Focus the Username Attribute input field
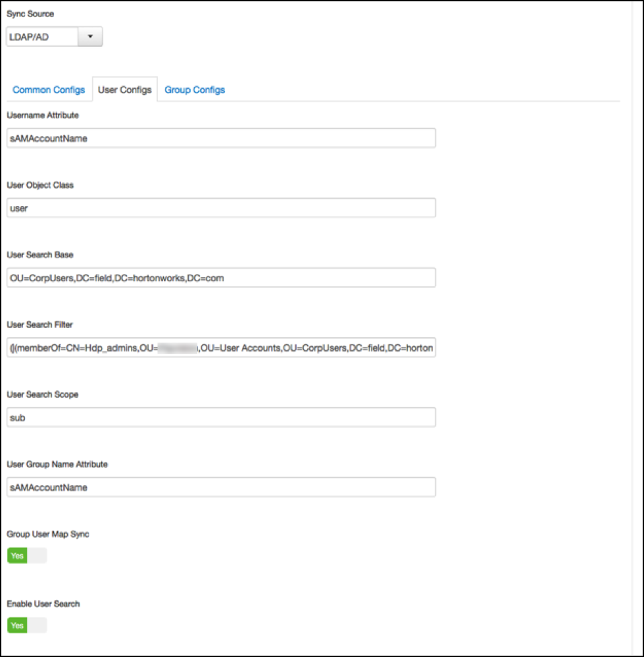Image resolution: width=644 pixels, height=657 pixels. coord(221,138)
